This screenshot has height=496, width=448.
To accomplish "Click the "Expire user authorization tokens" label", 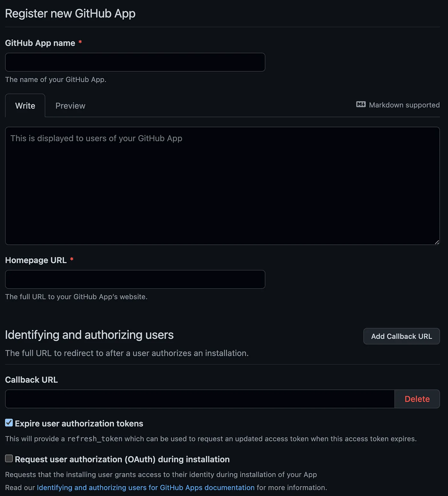I will tap(79, 424).
